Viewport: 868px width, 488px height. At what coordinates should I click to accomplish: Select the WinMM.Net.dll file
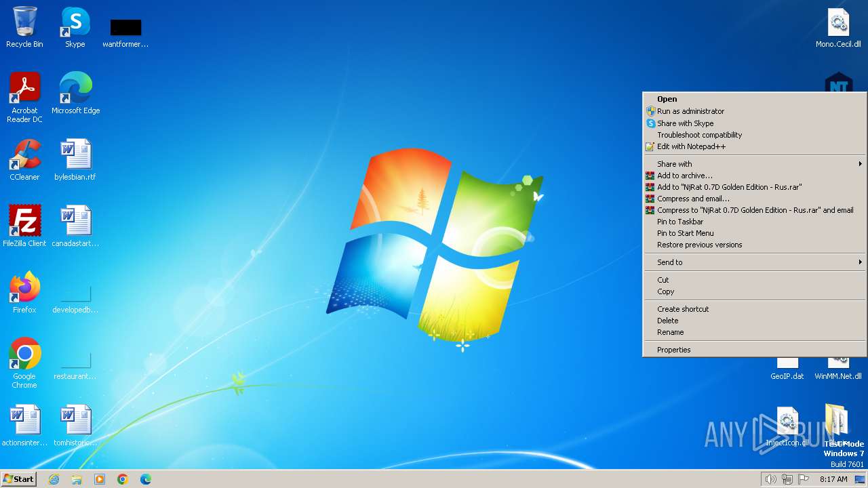click(838, 370)
